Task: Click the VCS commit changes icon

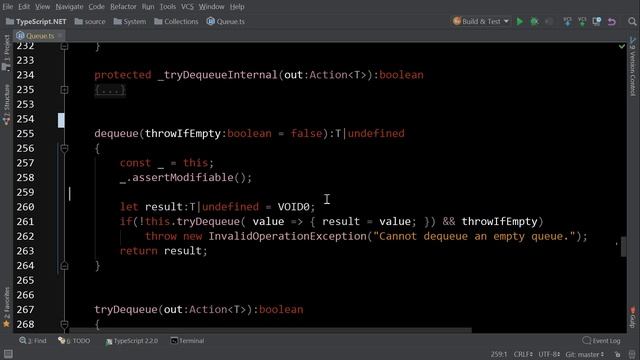Action: 582,22
